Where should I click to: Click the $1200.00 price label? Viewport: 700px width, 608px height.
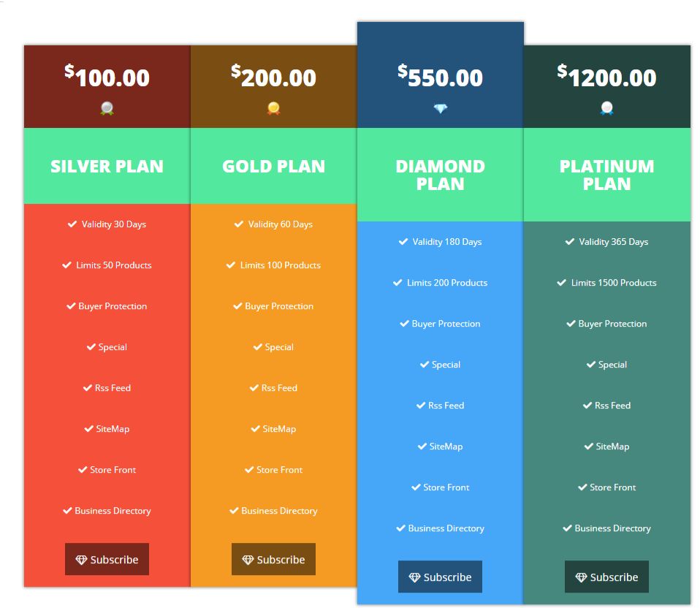coord(606,77)
